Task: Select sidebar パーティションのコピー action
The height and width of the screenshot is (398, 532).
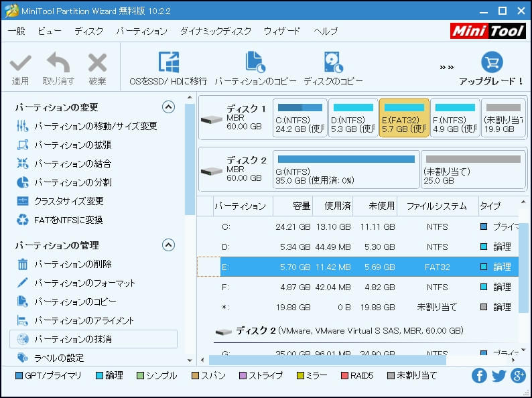Action: pos(66,302)
